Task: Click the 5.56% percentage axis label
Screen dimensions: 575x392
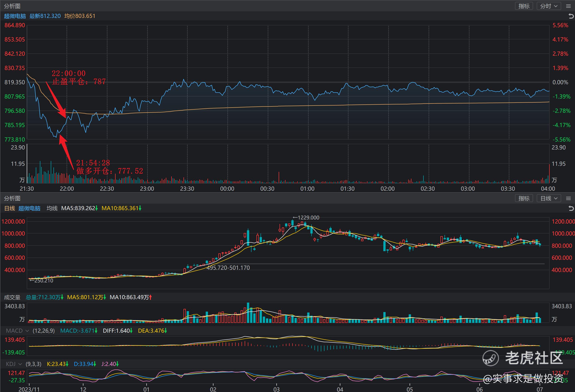Action: coord(561,25)
